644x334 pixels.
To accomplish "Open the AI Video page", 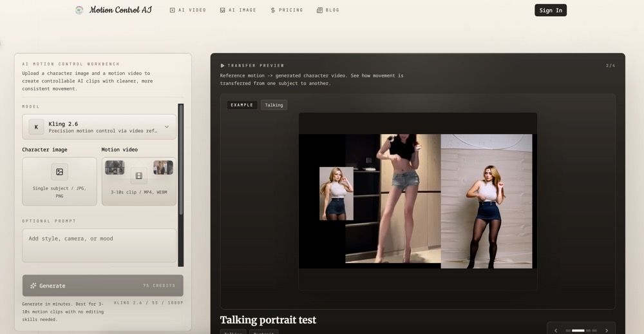I will (x=187, y=10).
